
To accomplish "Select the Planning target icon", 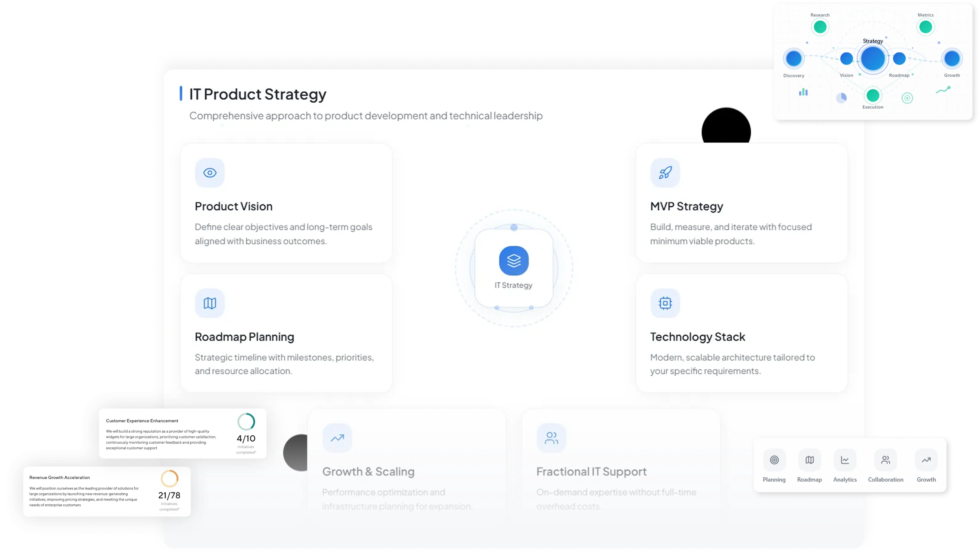I will [774, 460].
